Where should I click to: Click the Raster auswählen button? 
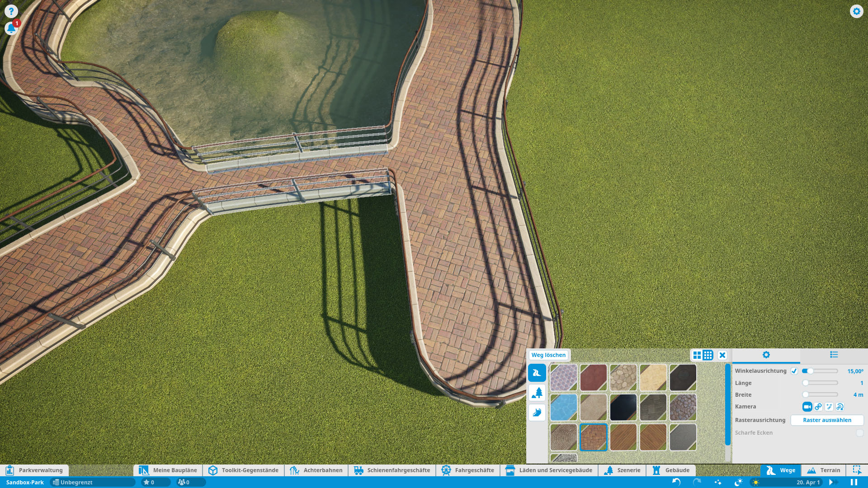[x=827, y=420]
